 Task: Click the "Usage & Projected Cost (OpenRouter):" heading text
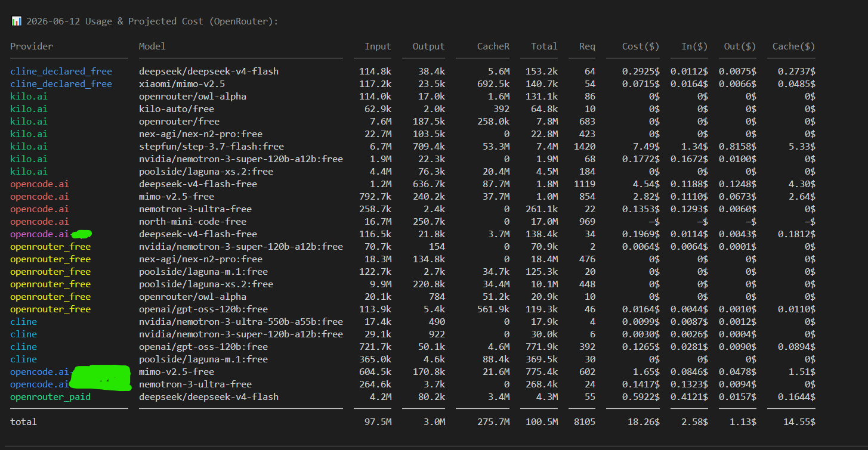pos(182,21)
